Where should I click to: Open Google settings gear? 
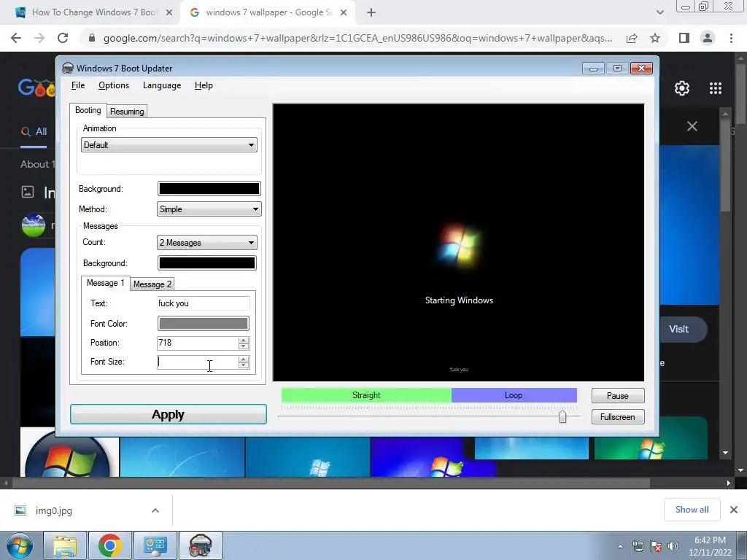click(x=682, y=88)
